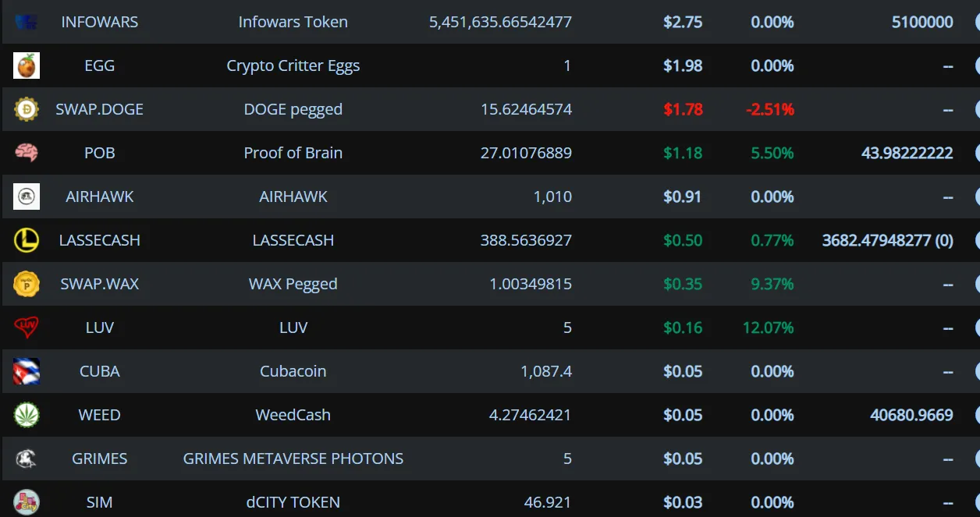Viewport: 980px width, 517px height.
Task: Select the $0.91 value
Action: tap(683, 197)
